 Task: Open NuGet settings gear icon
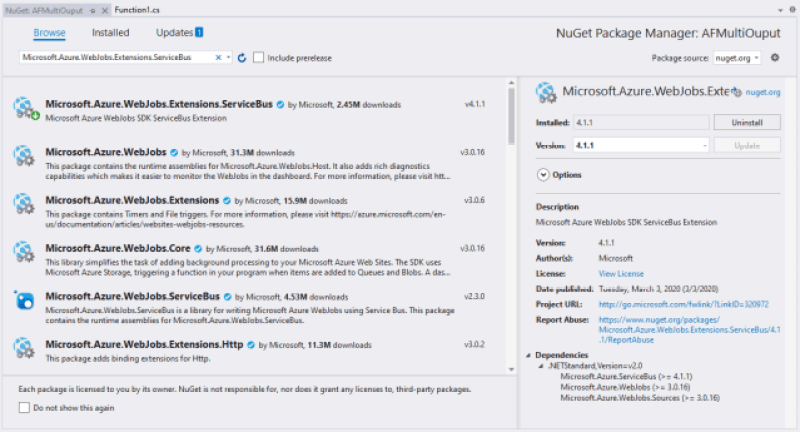click(775, 58)
